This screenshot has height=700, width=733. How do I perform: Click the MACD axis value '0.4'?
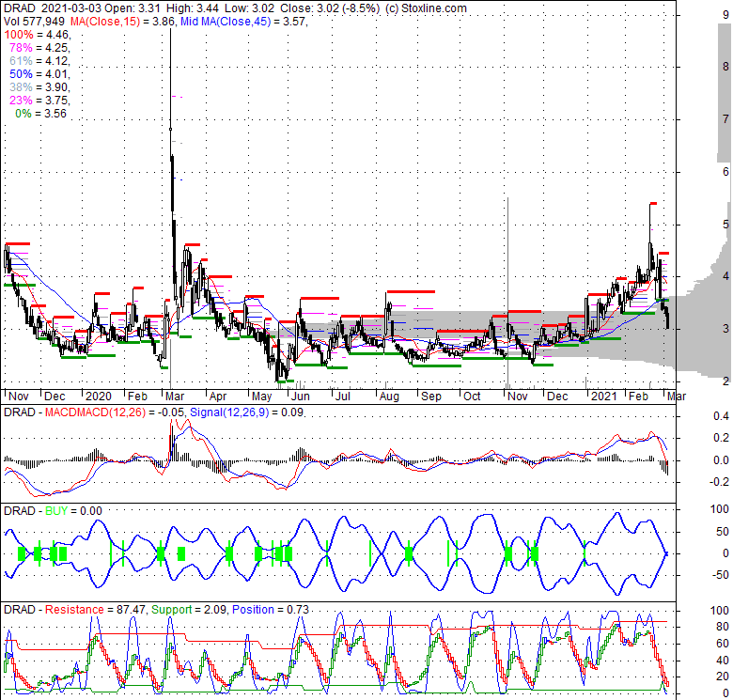point(721,415)
